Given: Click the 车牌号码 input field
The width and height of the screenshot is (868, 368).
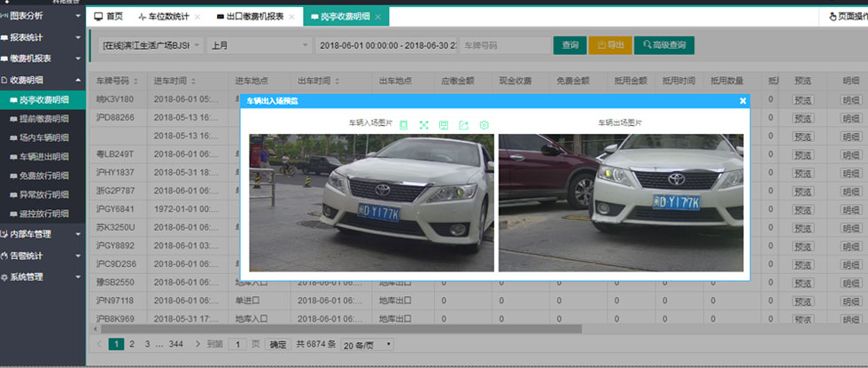Looking at the screenshot, I should (x=503, y=45).
